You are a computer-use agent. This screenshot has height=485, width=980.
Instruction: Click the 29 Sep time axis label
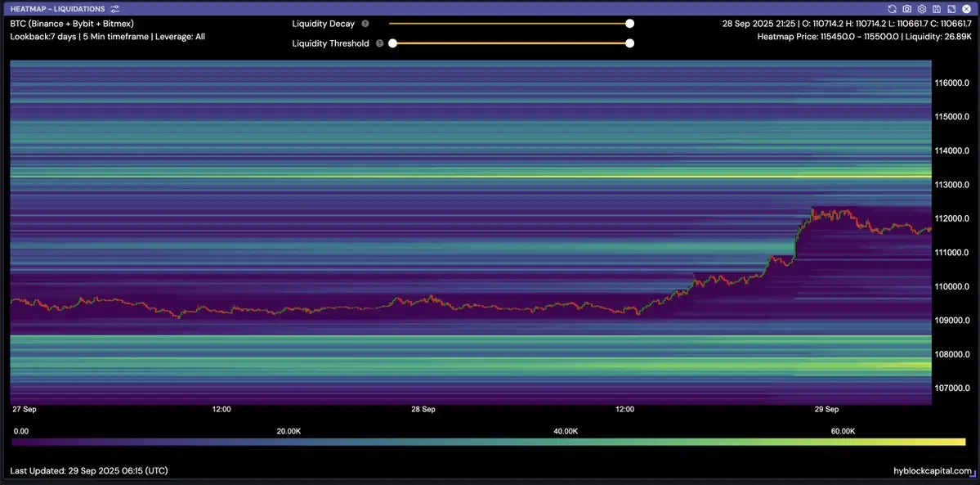[x=826, y=409]
